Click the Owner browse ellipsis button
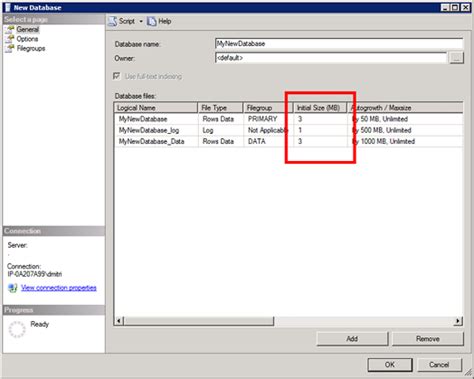This screenshot has height=379, width=474. pos(456,58)
